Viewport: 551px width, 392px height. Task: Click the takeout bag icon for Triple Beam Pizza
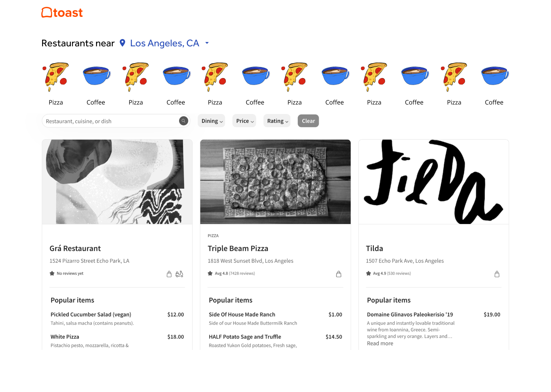pyautogui.click(x=339, y=274)
